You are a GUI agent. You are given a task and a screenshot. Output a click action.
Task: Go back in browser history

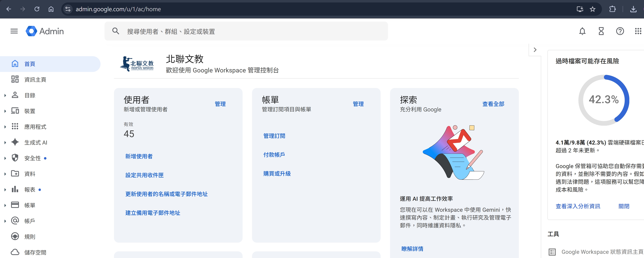(9, 9)
